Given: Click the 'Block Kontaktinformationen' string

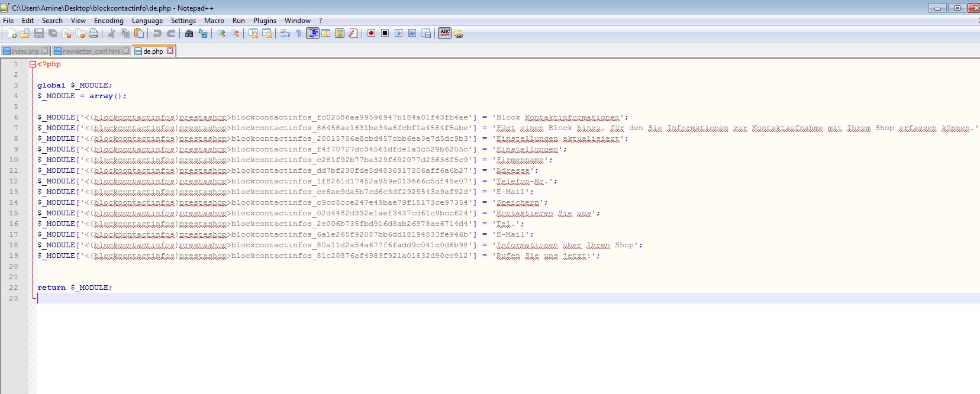Looking at the screenshot, I should point(558,117).
